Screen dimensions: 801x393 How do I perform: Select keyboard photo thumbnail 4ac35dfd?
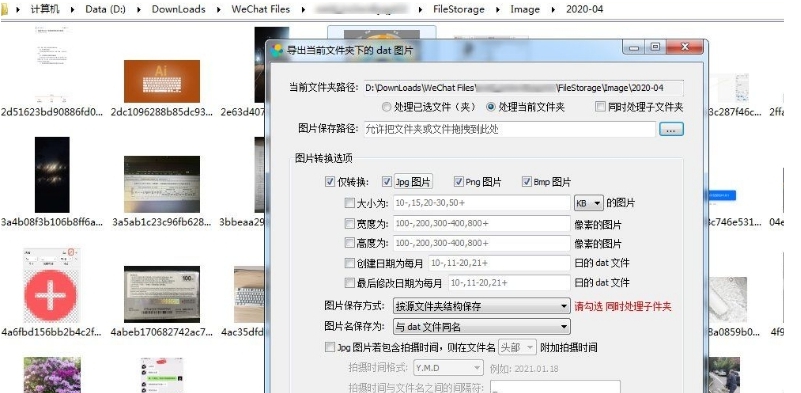point(249,294)
